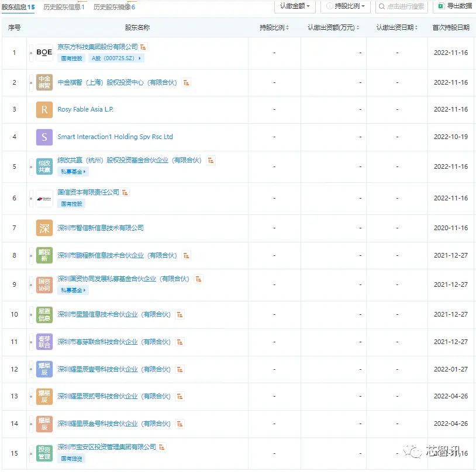Viewport: 476px width, 472px height.
Task: Click the 首次持股日期 column header
Action: 451,27
